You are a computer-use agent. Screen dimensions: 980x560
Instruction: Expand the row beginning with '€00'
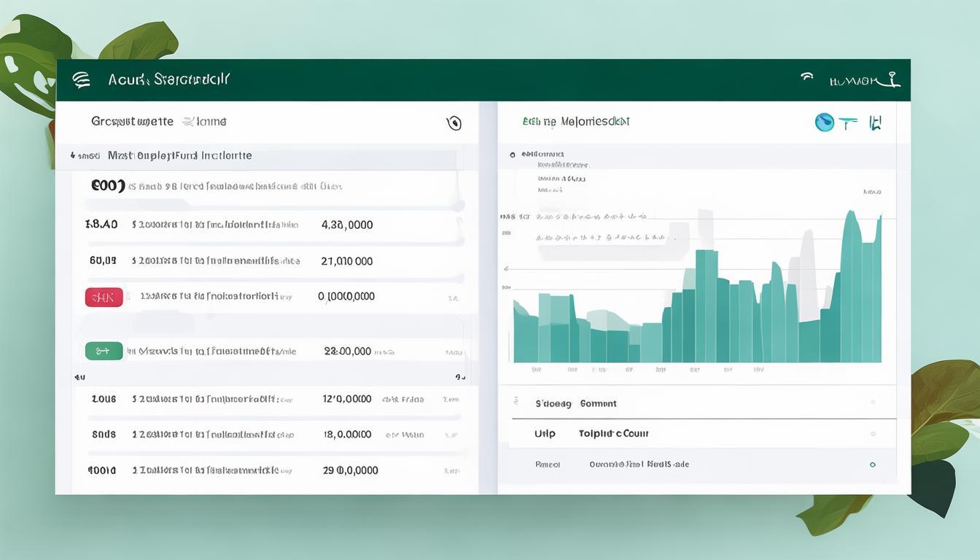pyautogui.click(x=108, y=186)
